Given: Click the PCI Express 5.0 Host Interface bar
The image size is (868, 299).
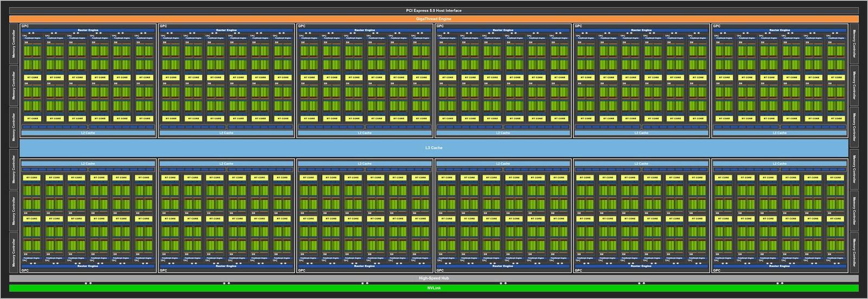Looking at the screenshot, I should pos(433,11).
